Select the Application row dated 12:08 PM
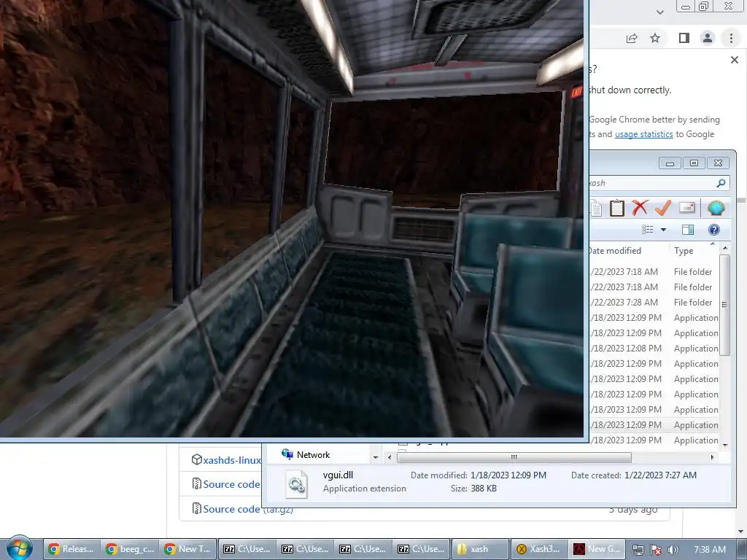The image size is (747, 560). [654, 349]
